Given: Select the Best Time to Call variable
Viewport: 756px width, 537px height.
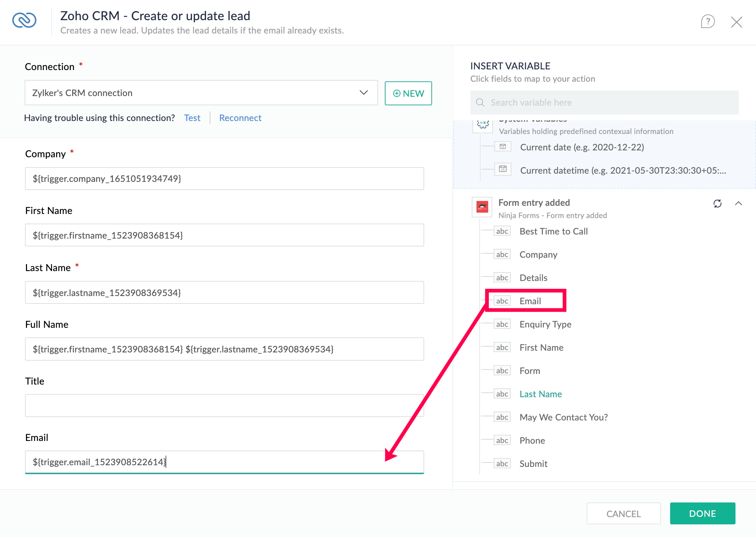Looking at the screenshot, I should coord(553,231).
